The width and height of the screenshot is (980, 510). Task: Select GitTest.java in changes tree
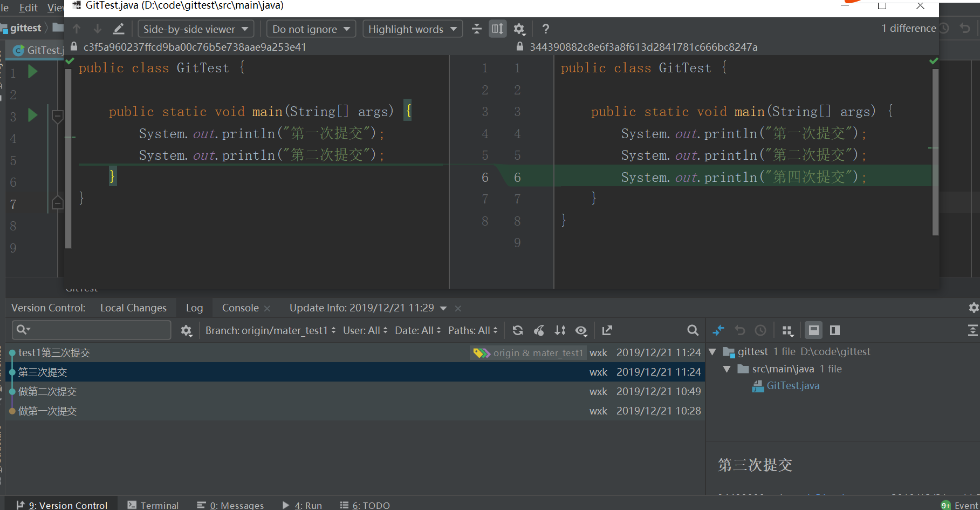793,386
